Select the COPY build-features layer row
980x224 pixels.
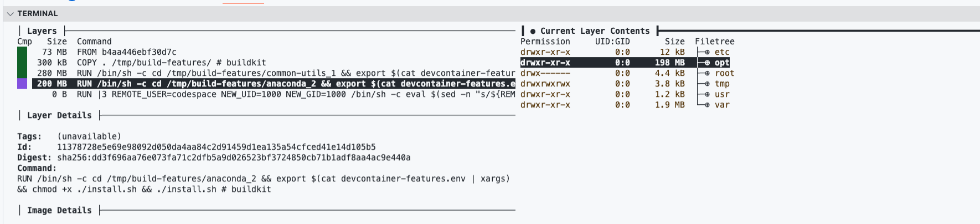point(266,63)
